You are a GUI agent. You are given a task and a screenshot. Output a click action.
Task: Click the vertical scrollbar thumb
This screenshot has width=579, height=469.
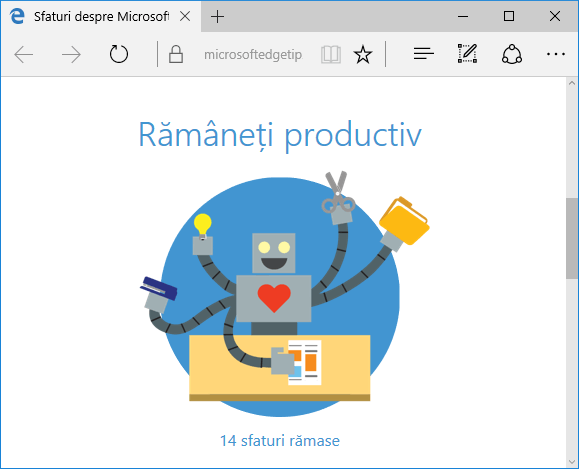[x=572, y=239]
